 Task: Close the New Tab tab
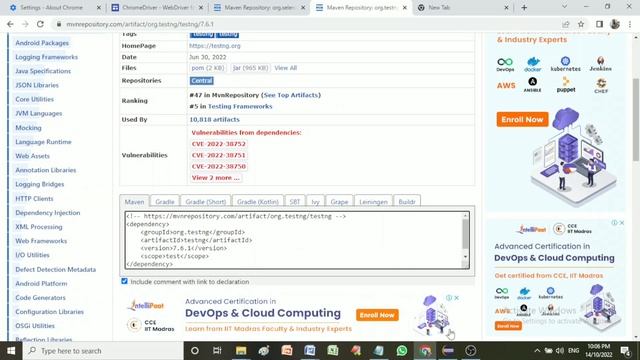pos(506,7)
